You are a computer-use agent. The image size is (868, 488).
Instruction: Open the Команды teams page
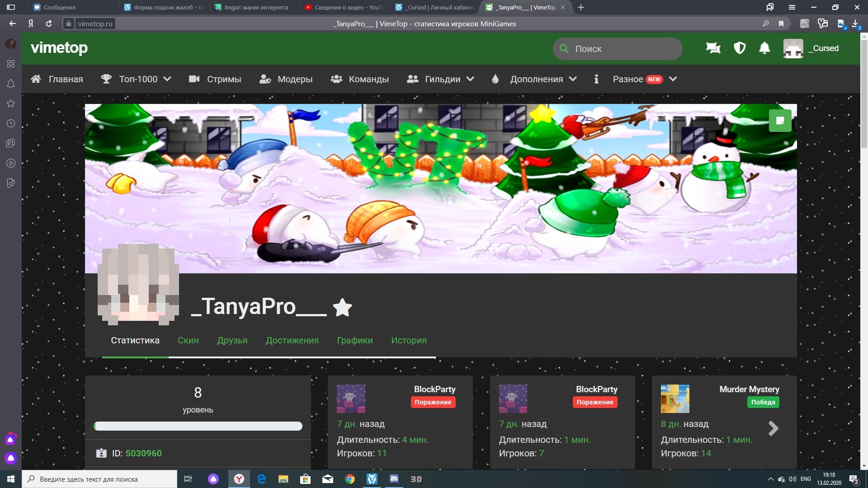360,79
